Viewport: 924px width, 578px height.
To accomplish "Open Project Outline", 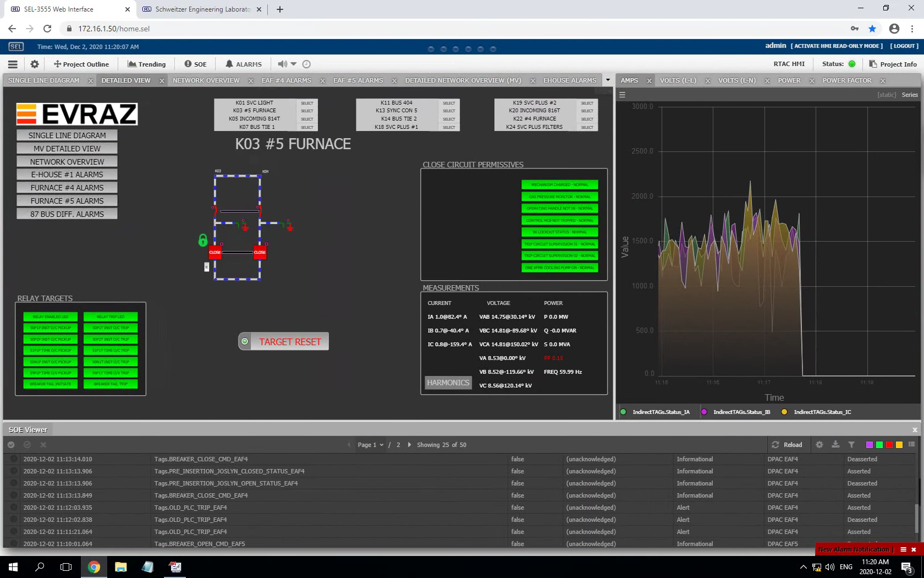I will [81, 64].
